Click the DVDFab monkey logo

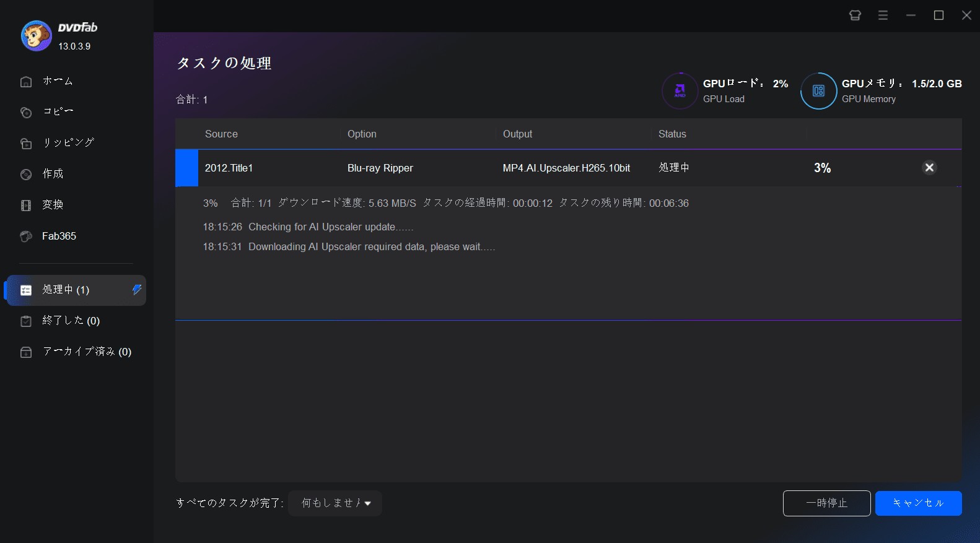point(36,36)
